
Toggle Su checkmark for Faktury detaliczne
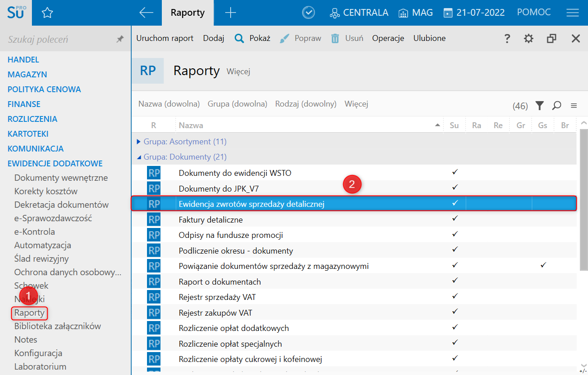(x=454, y=218)
